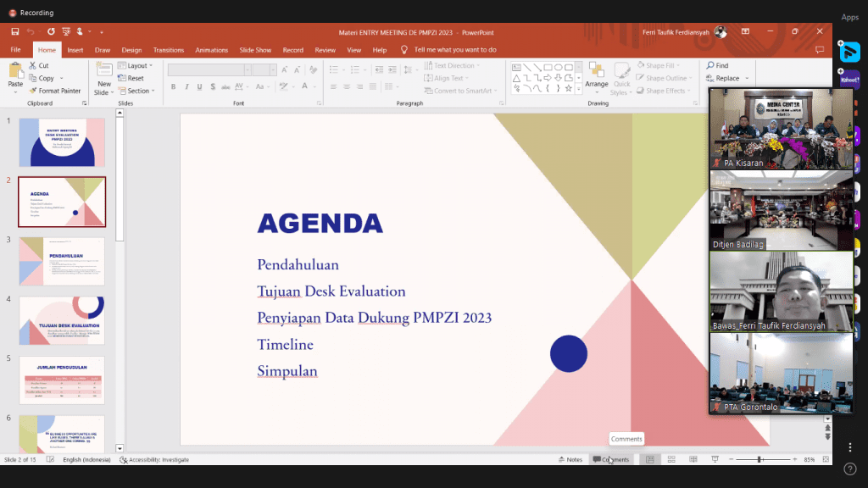Click the Find magnifier icon
Screen dimensions: 868x488
pos(710,65)
